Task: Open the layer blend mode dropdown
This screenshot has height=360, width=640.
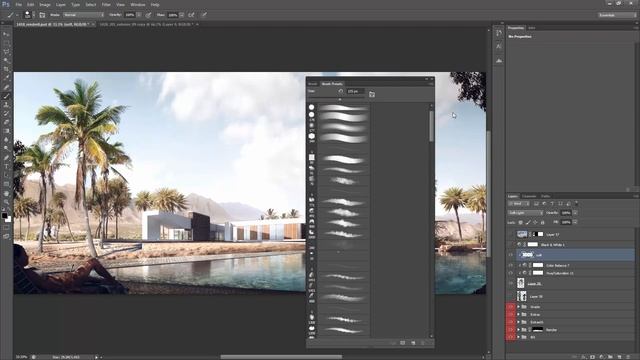Action: coord(525,213)
